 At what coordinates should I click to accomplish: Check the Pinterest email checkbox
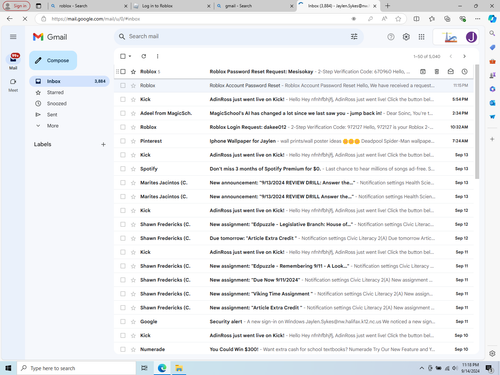pos(123,141)
